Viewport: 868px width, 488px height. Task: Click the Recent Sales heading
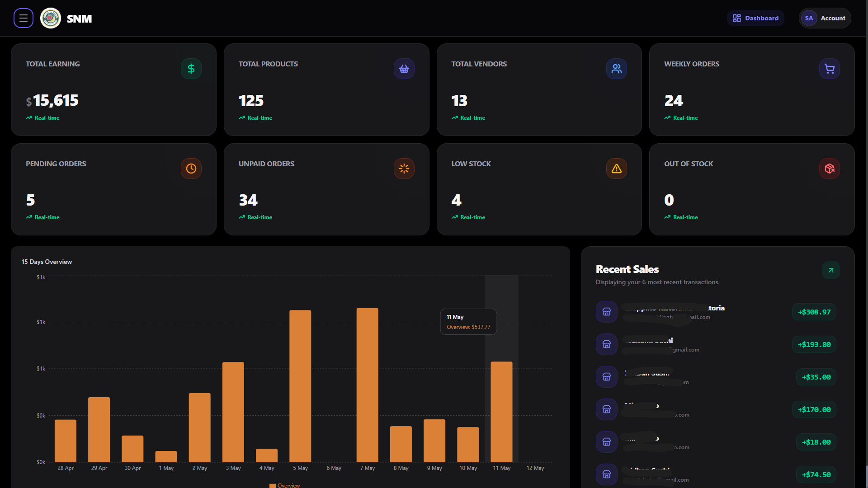coord(627,269)
